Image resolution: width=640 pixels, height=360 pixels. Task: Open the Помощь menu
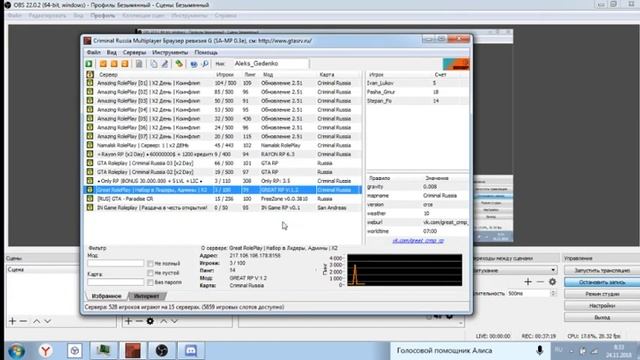coord(206,52)
